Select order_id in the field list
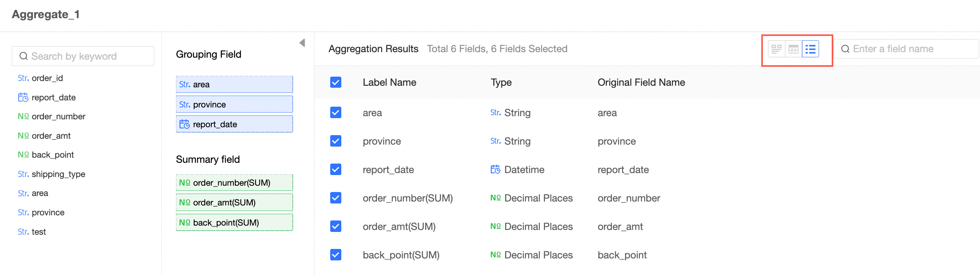This screenshot has height=275, width=980. [x=47, y=78]
